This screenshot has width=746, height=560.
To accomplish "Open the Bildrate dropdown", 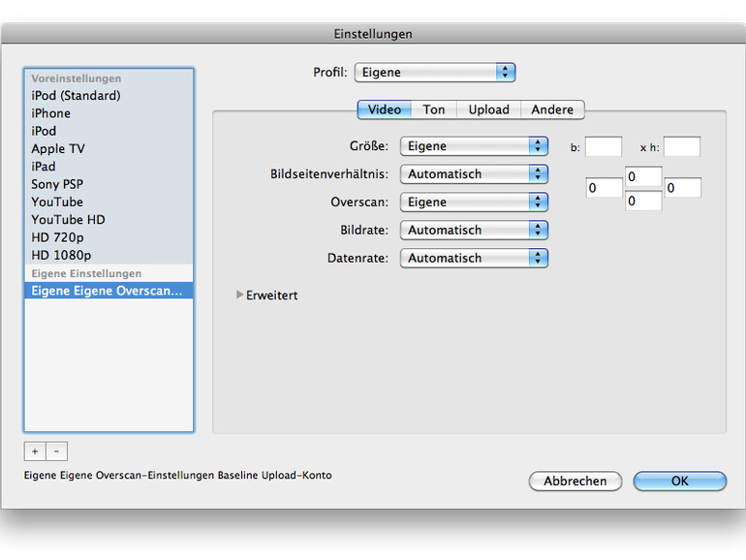I will coord(474,231).
